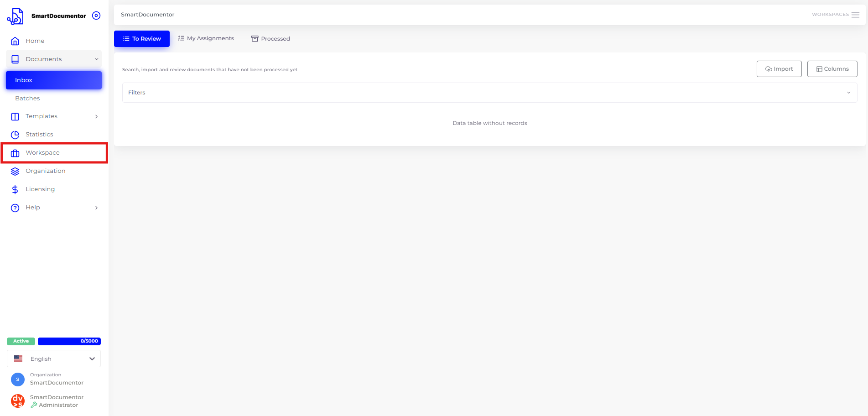Expand the Filters panel
Screen dimensions: 868x416
click(x=489, y=93)
